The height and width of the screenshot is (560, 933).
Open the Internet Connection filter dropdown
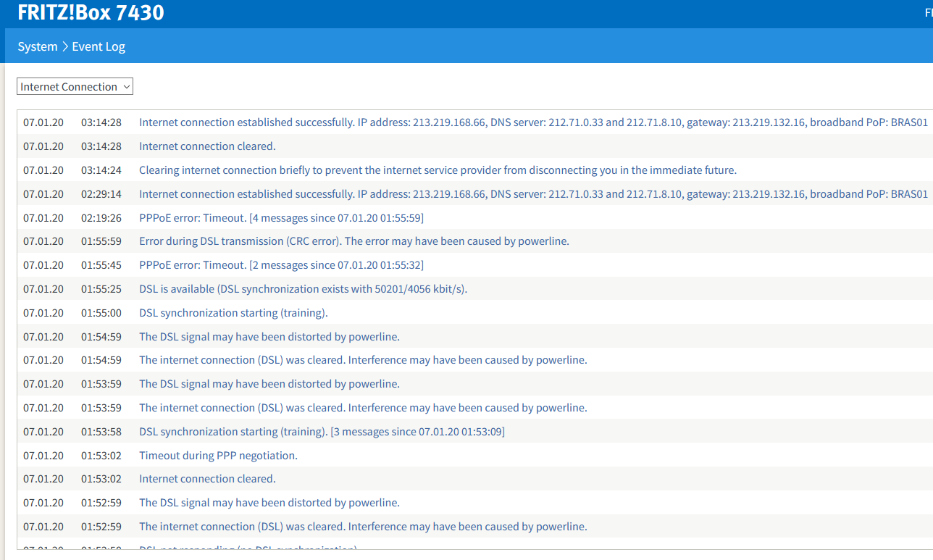(75, 87)
